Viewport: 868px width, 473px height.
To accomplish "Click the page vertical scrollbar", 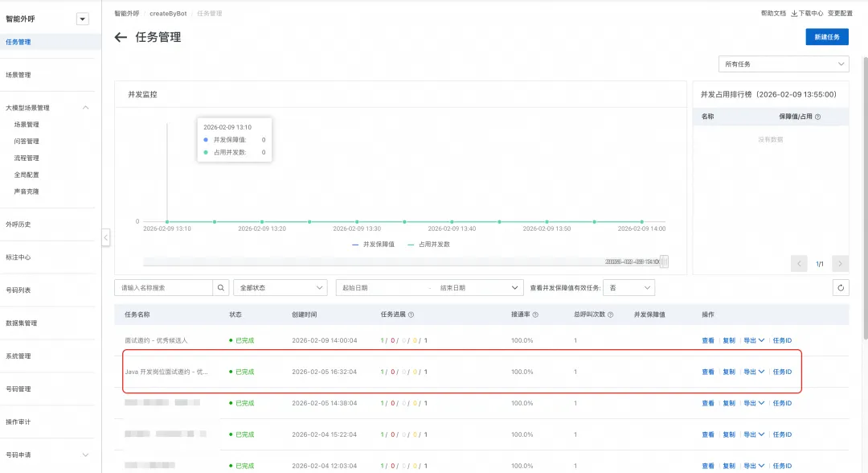I will click(x=866, y=198).
